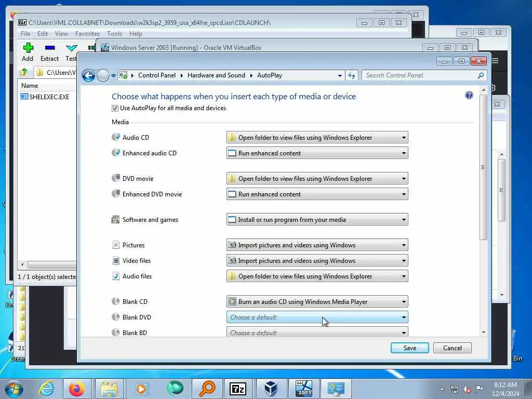Open the Blank CD action dropdown

[317, 302]
